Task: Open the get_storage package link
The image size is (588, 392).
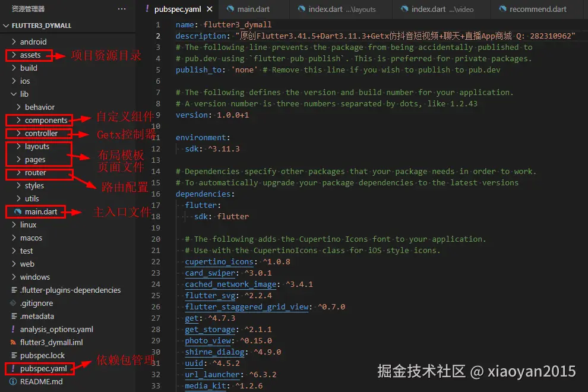Action: tap(210, 329)
